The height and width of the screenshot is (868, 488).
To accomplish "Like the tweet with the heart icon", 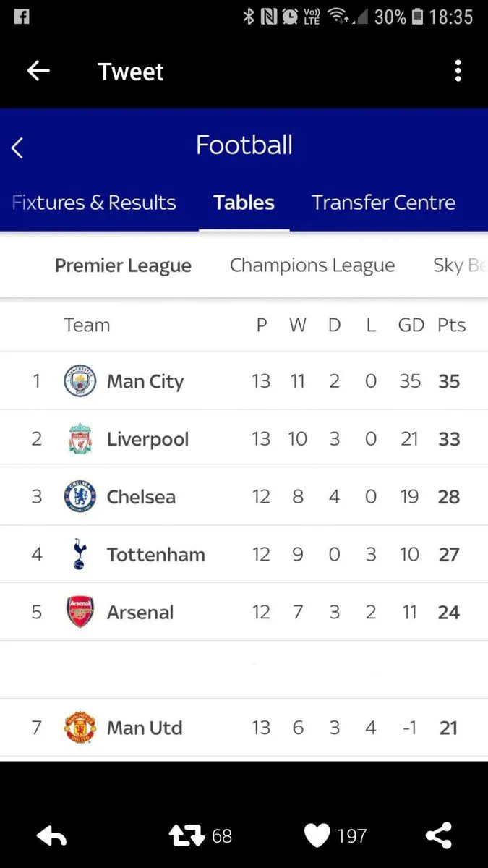I will (317, 836).
